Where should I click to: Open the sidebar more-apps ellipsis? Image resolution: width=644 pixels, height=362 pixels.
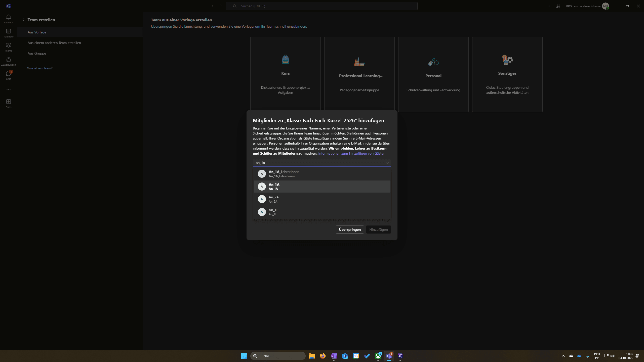click(x=8, y=89)
